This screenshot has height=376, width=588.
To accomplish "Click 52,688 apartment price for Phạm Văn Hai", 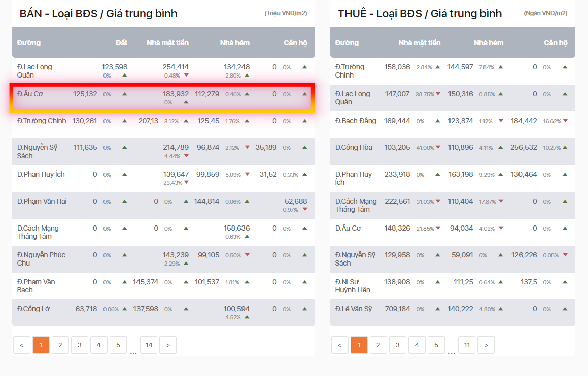I will [296, 202].
